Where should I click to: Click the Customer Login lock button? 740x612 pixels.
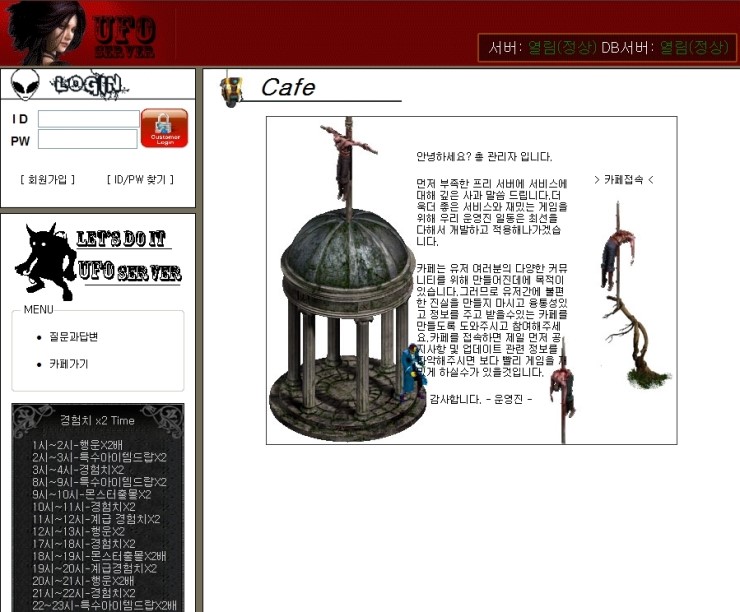click(164, 128)
